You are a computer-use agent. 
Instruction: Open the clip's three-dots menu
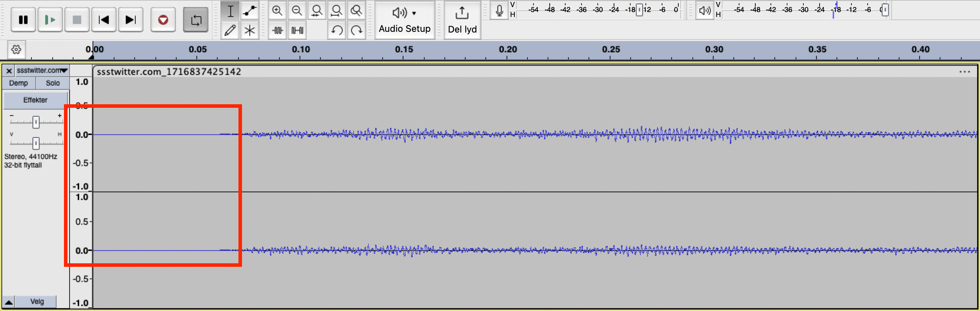[x=964, y=71]
